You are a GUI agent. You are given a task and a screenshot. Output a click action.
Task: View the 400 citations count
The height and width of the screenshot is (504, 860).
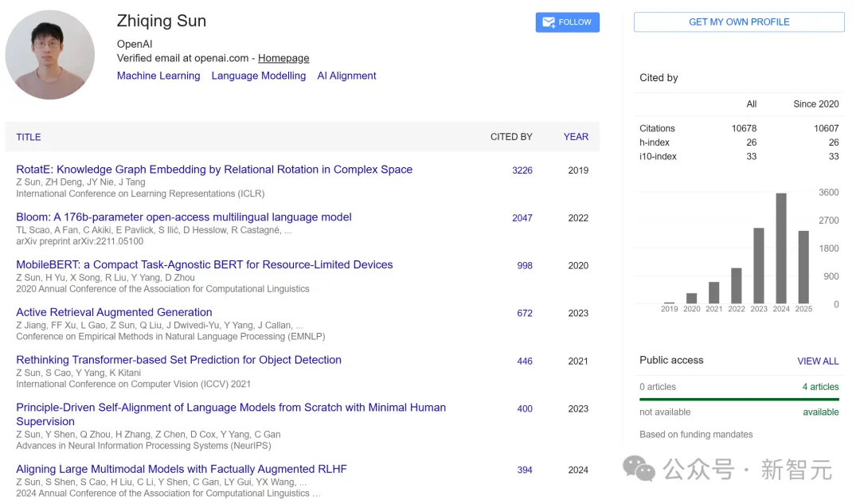coord(525,409)
